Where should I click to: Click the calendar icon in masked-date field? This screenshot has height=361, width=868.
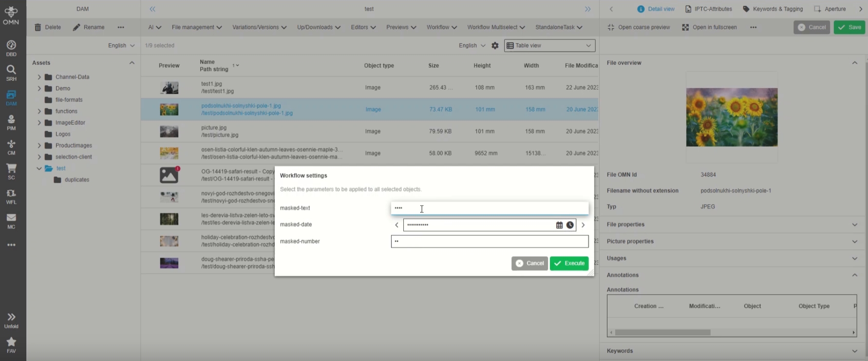(x=559, y=225)
